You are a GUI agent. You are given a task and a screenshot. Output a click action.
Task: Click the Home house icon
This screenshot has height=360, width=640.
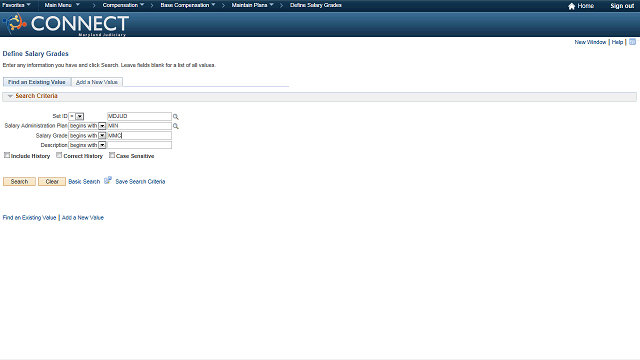pos(571,6)
